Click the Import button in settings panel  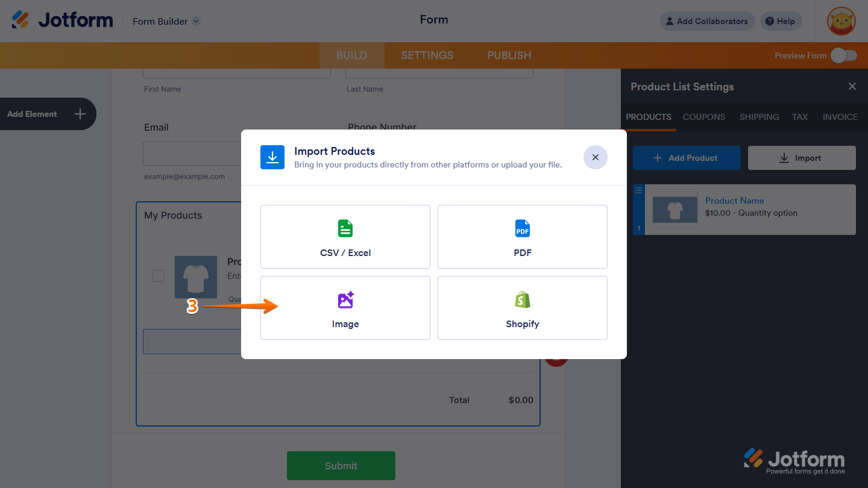pos(802,158)
